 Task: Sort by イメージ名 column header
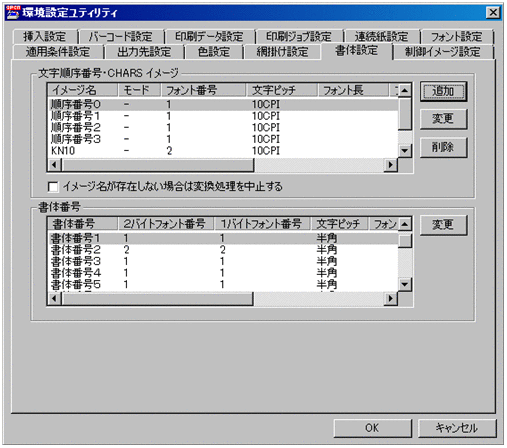[83, 90]
